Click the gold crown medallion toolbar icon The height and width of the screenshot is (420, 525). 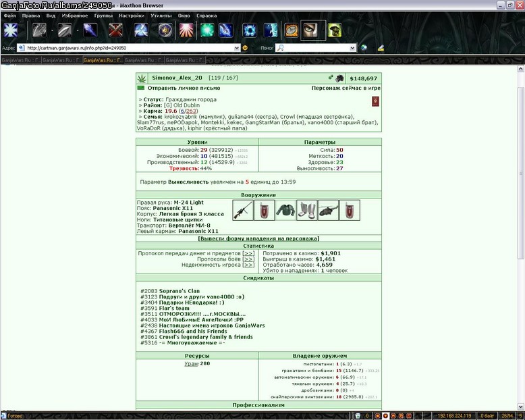[x=166, y=30]
